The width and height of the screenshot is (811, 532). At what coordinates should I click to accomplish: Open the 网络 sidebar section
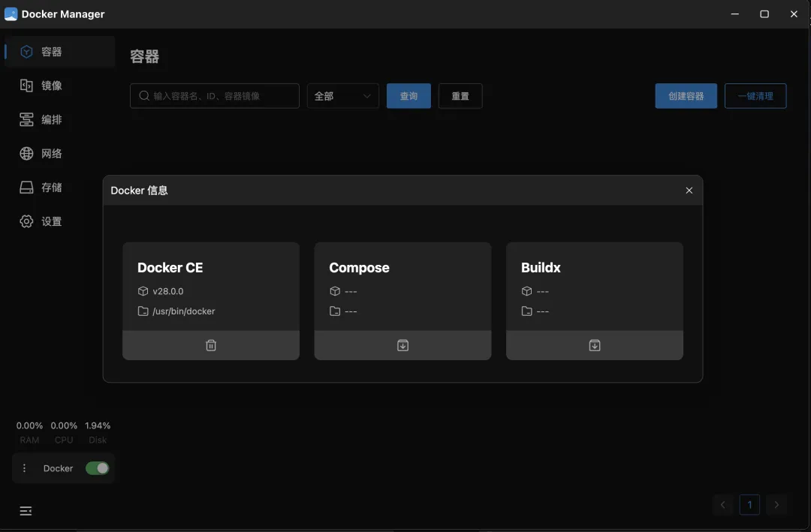[x=59, y=154]
